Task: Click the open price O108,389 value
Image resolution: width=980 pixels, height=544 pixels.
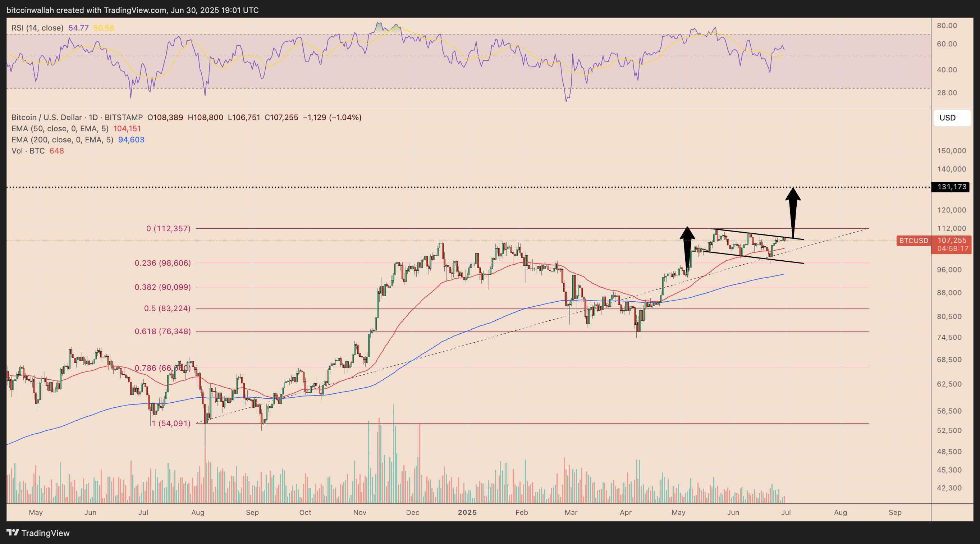Action: coord(165,118)
